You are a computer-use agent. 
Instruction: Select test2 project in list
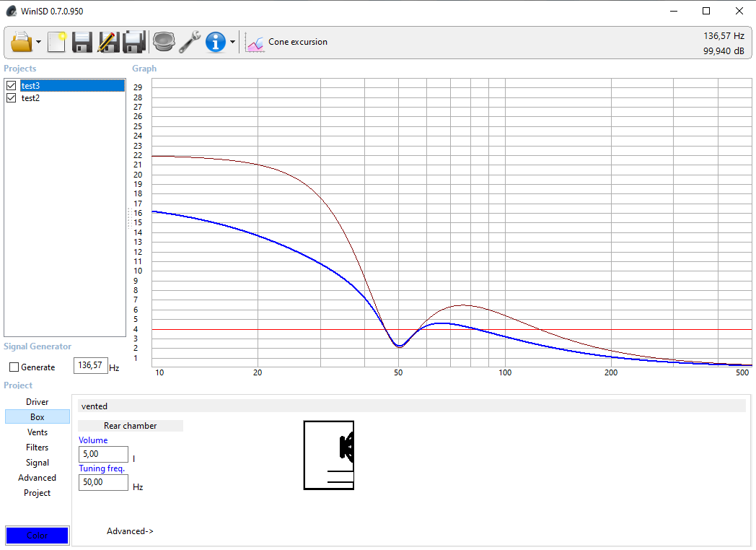30,98
